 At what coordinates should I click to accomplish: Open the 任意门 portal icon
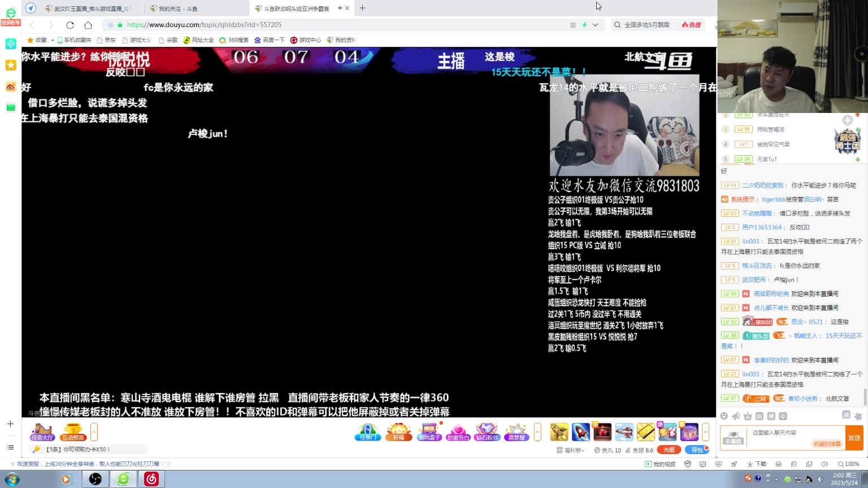pyautogui.click(x=368, y=432)
